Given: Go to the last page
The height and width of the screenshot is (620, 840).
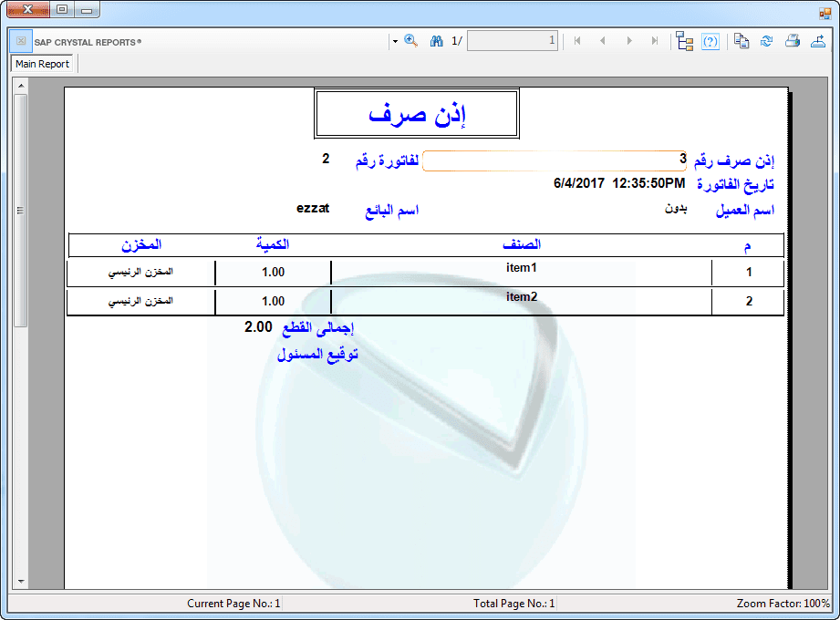Looking at the screenshot, I should click(654, 41).
